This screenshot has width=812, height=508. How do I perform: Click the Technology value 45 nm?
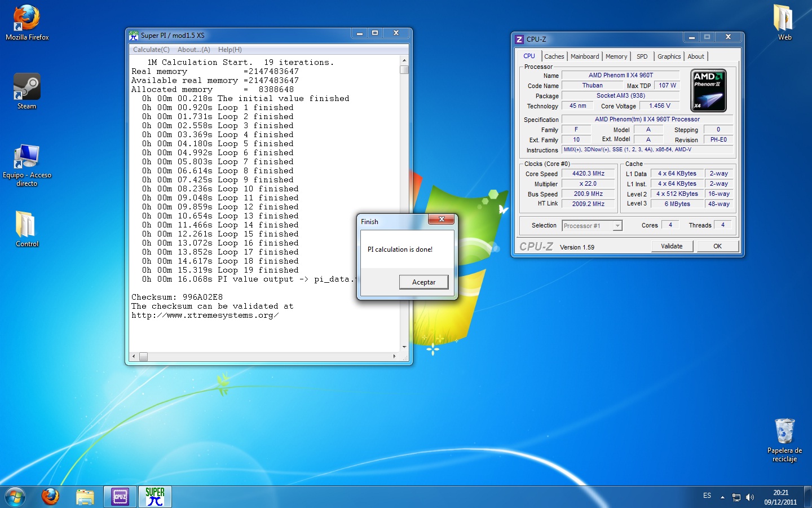(577, 106)
